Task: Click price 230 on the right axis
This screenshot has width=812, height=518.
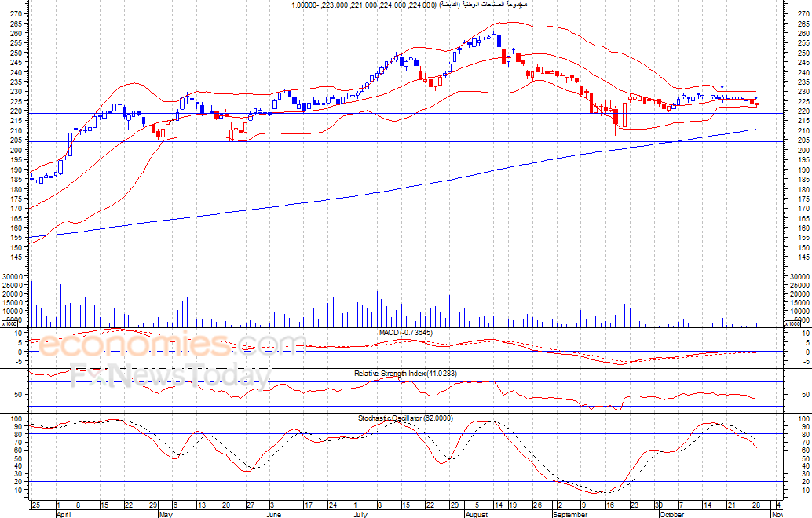Action: click(803, 92)
